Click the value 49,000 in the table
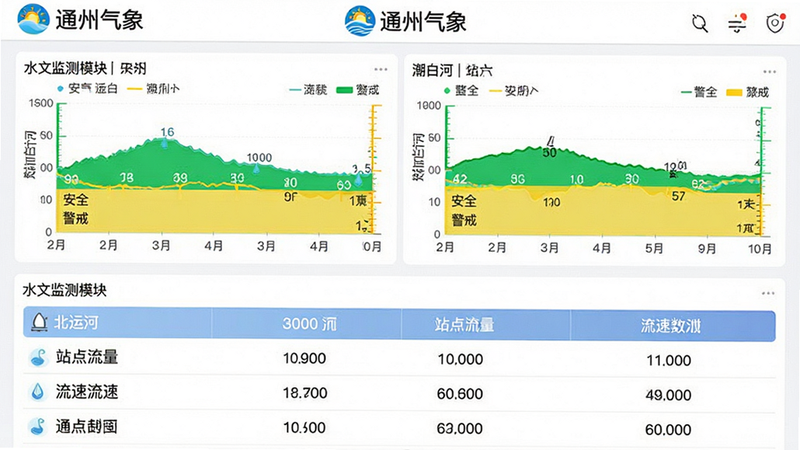The image size is (800, 450). point(668,395)
